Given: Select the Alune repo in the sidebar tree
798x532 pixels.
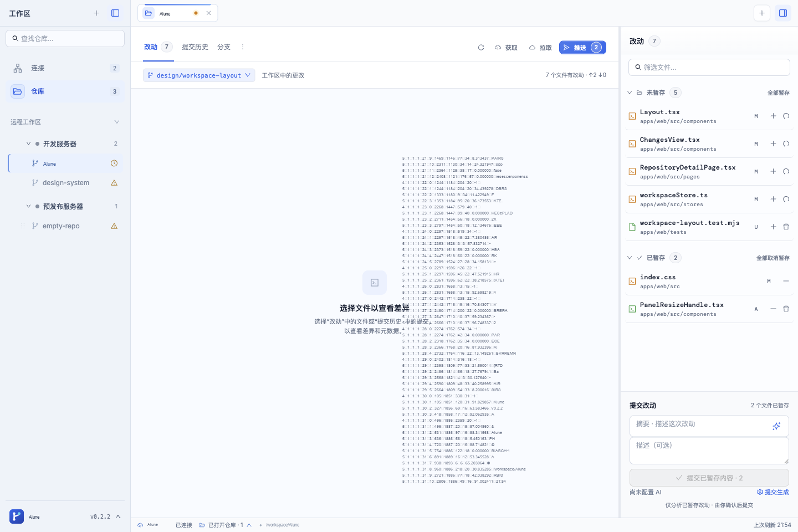Looking at the screenshot, I should pos(65,163).
